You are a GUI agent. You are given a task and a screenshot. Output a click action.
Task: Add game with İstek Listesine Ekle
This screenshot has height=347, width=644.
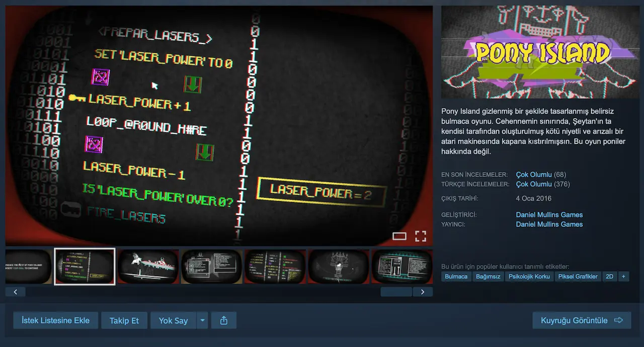tap(55, 320)
